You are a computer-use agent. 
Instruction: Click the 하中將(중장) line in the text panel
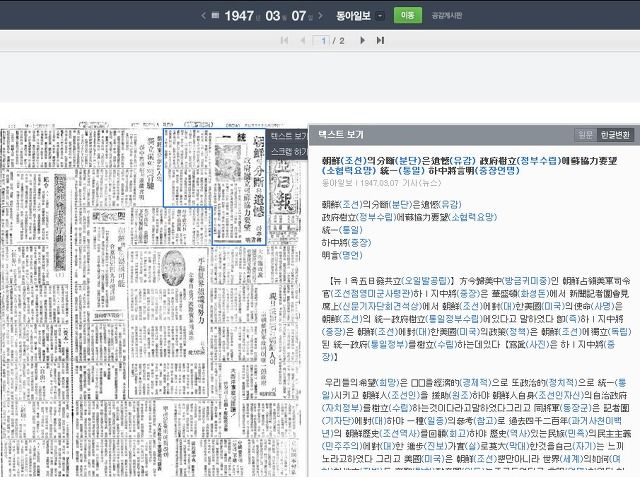[x=347, y=243]
